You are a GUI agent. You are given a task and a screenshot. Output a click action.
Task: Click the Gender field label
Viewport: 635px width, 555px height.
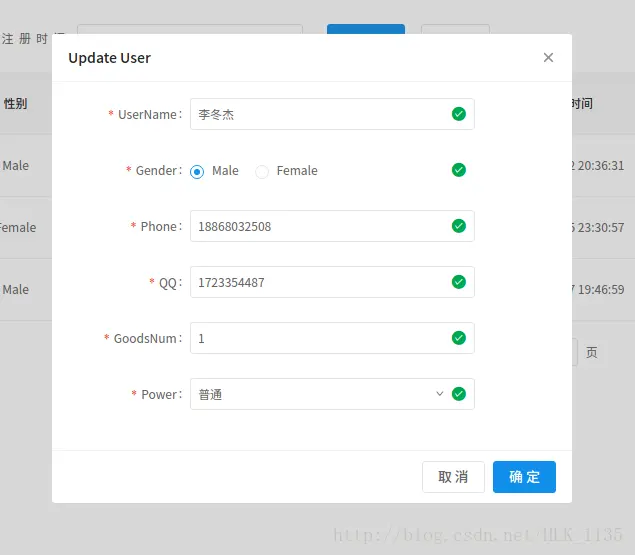point(154,171)
